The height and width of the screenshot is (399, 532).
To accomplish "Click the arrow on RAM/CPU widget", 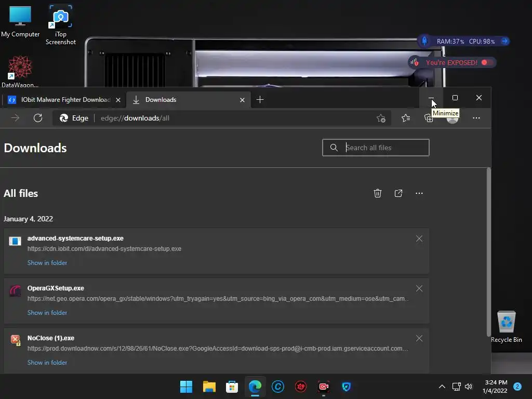I will (x=504, y=41).
